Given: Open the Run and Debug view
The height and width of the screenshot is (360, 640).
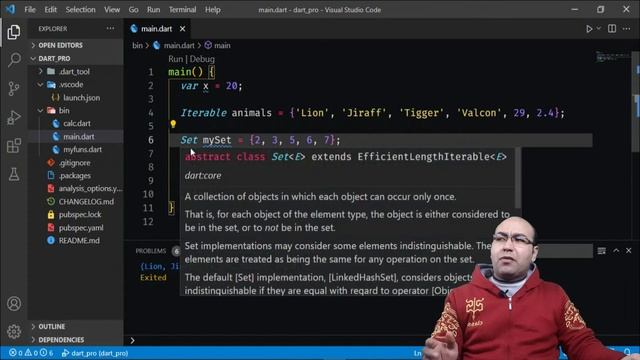Looking at the screenshot, I should pos(14,117).
